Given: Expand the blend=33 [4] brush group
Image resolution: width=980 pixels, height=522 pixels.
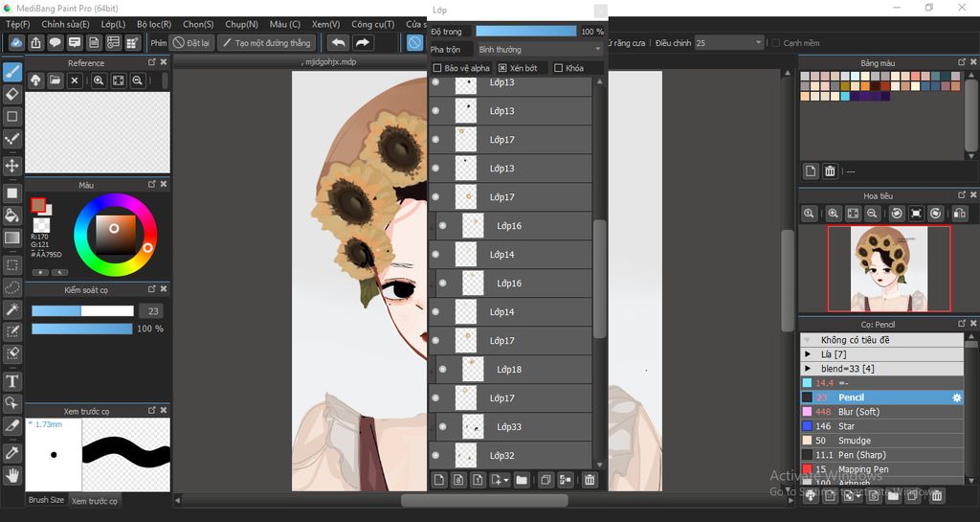Looking at the screenshot, I should click(808, 369).
